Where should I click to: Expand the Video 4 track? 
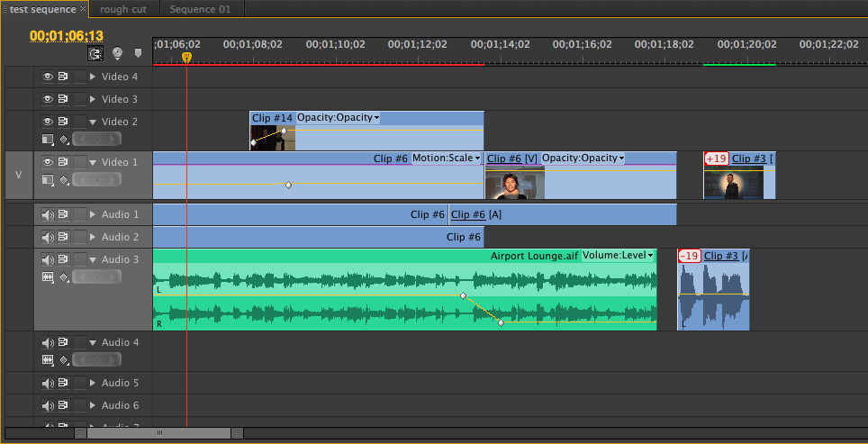[93, 77]
